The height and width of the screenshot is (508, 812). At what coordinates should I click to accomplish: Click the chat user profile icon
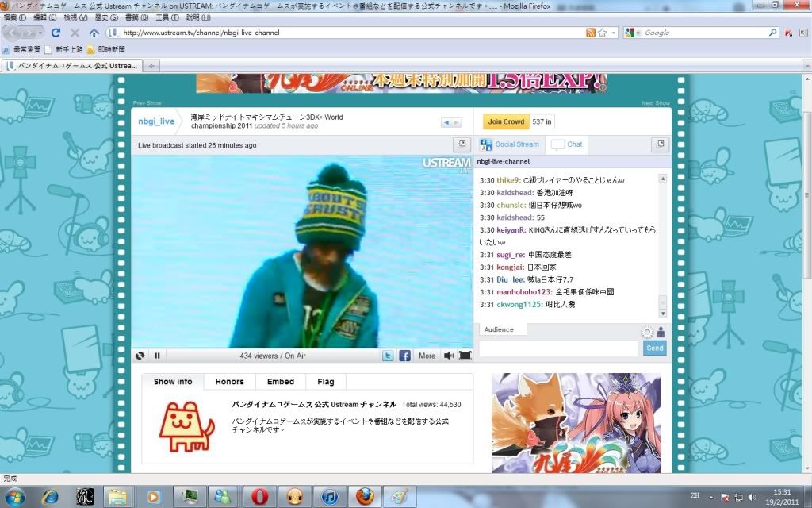coord(661,333)
